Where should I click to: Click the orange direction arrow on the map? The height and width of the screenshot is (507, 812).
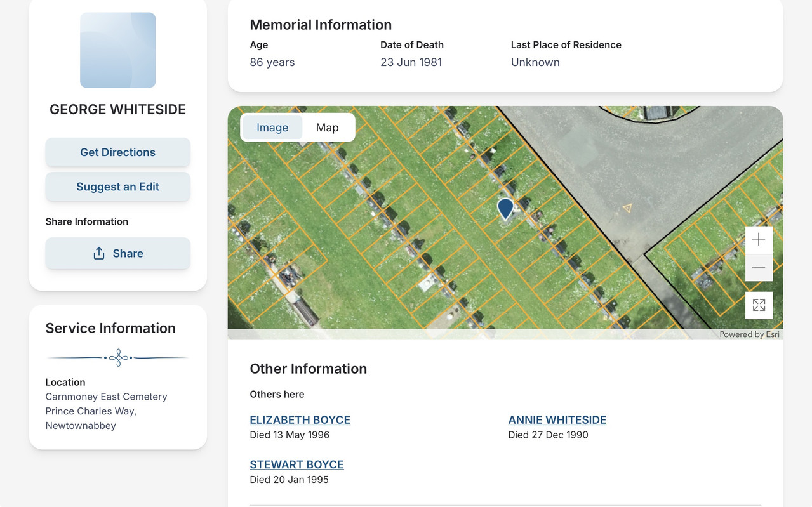(627, 207)
